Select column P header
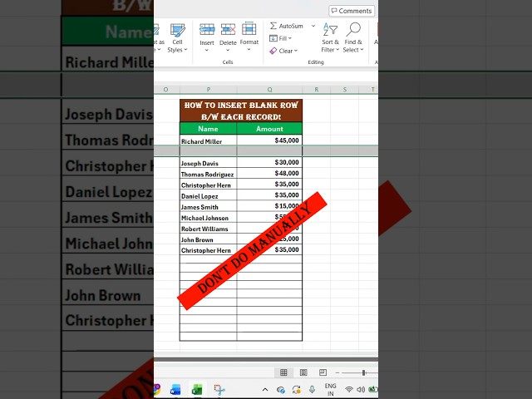 [209, 90]
